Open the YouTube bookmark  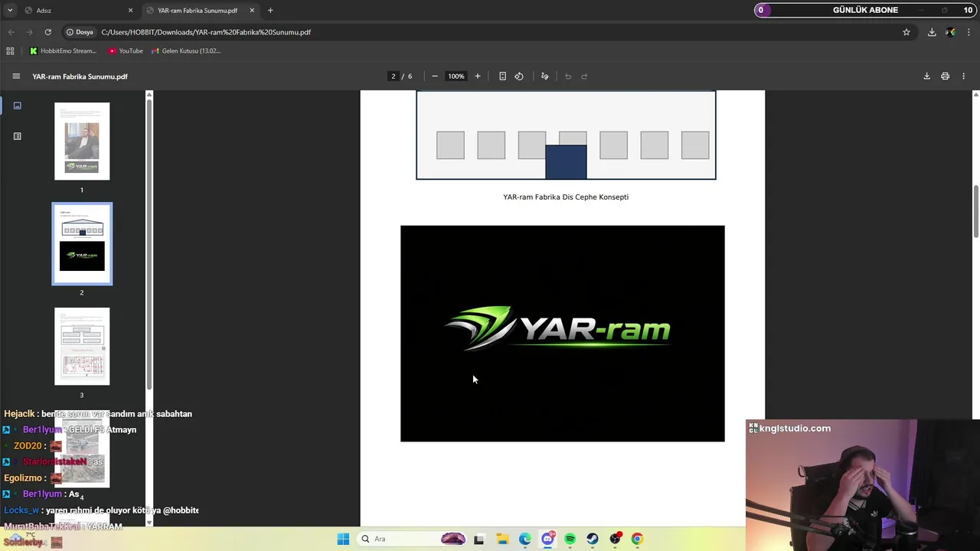coord(126,51)
